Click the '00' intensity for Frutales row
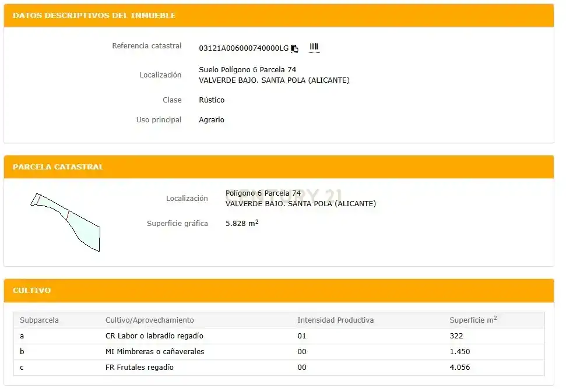 click(302, 368)
